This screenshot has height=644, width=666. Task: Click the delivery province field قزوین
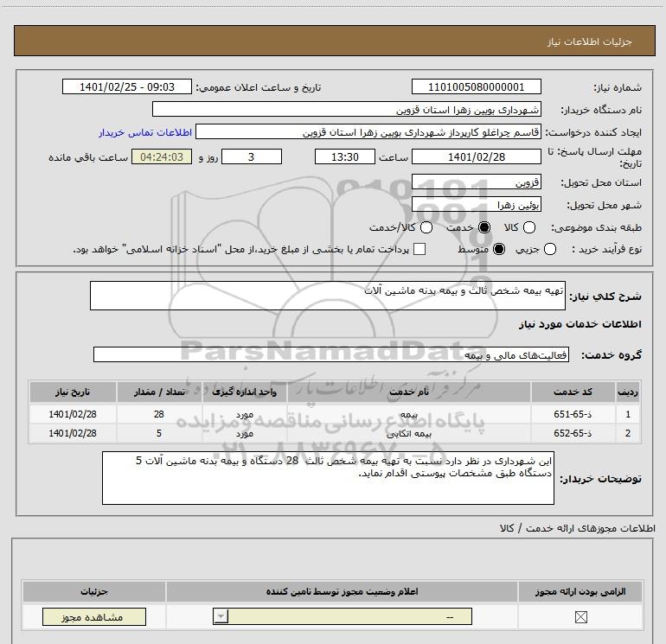(476, 182)
